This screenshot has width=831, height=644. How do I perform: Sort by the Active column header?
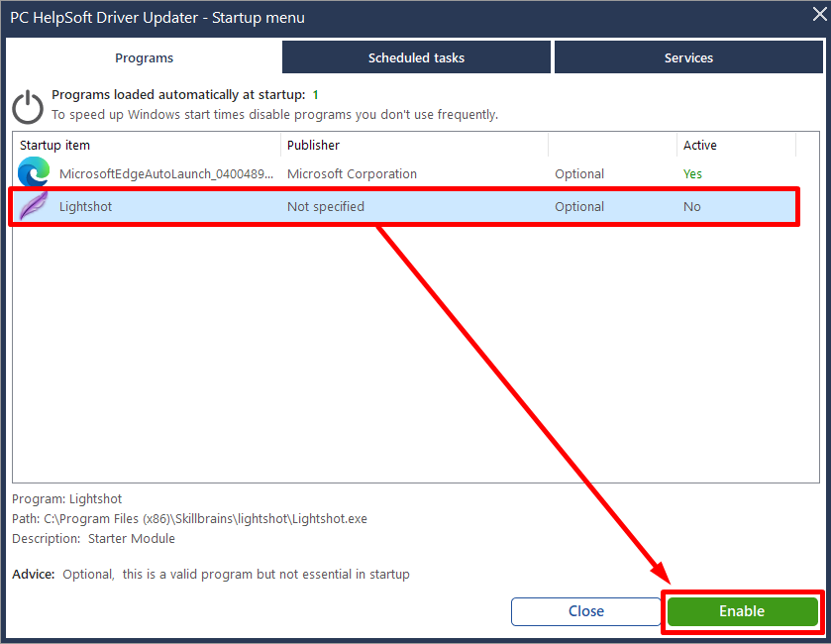pos(736,146)
